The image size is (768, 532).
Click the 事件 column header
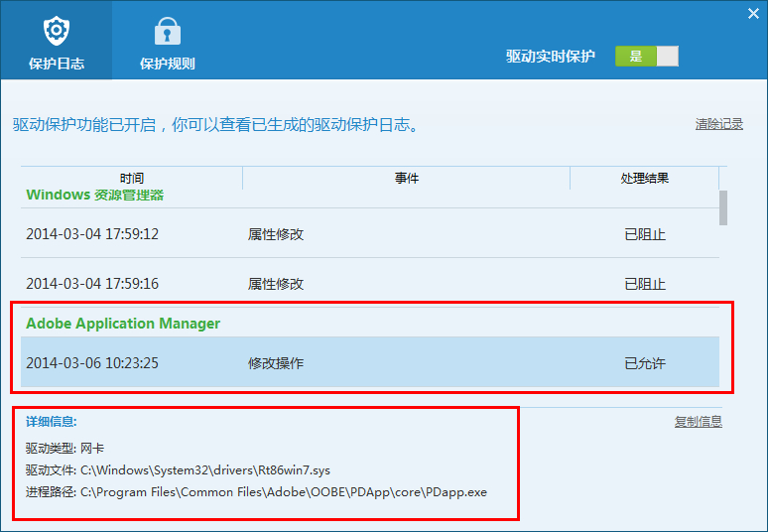pos(407,178)
